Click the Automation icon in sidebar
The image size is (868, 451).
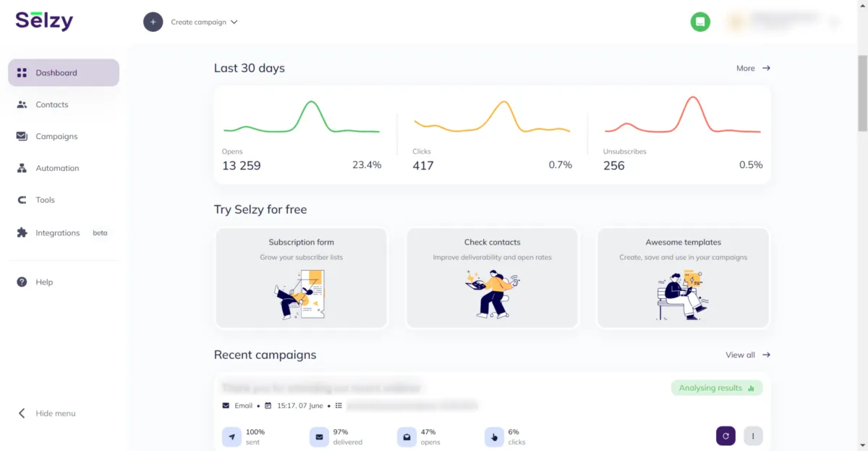click(22, 168)
